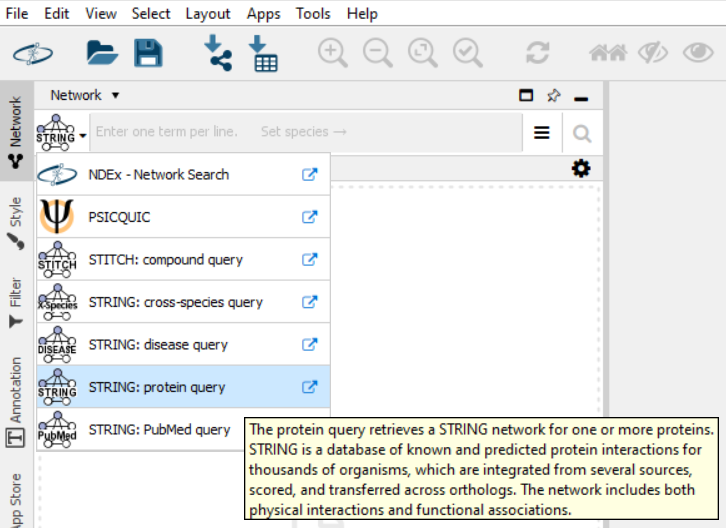
Task: Click the Cytoscape logo icon in the toolbar
Action: point(33,54)
